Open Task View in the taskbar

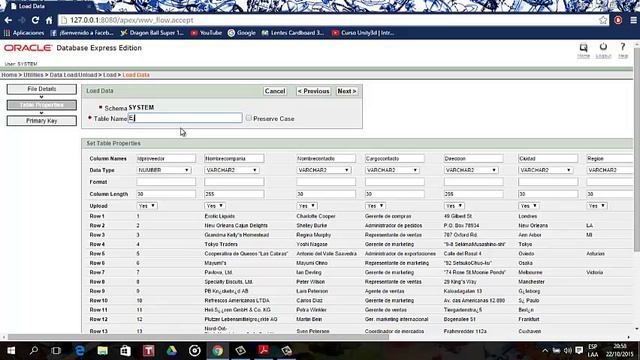pyautogui.click(x=56, y=350)
